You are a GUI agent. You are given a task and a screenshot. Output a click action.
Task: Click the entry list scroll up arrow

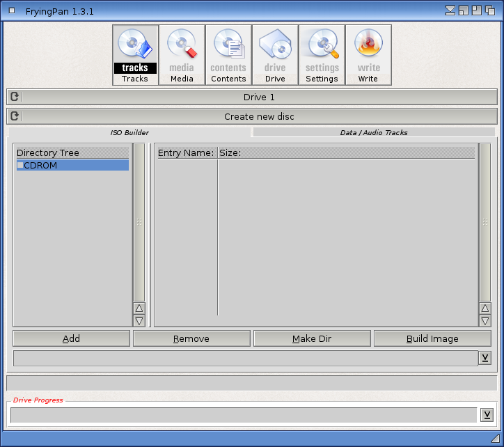485,308
